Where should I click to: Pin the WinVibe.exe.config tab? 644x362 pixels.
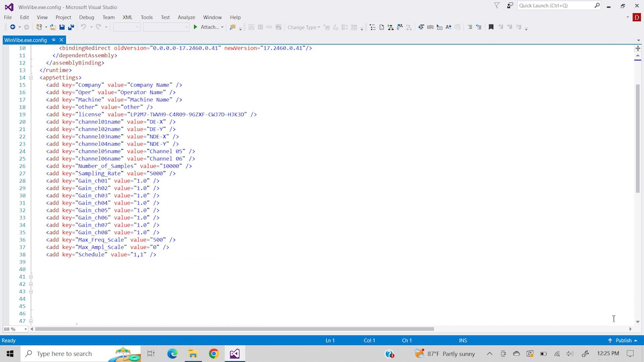tap(53, 40)
